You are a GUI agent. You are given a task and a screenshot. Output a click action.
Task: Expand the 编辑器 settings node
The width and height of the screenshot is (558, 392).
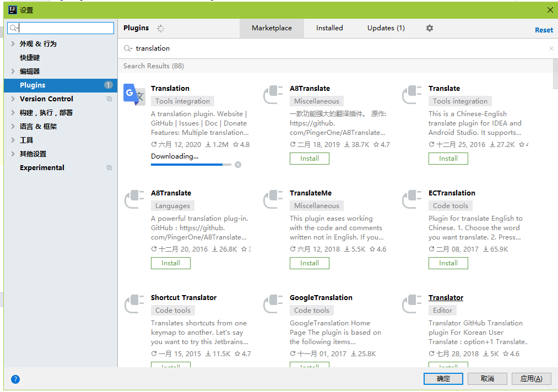pos(13,71)
